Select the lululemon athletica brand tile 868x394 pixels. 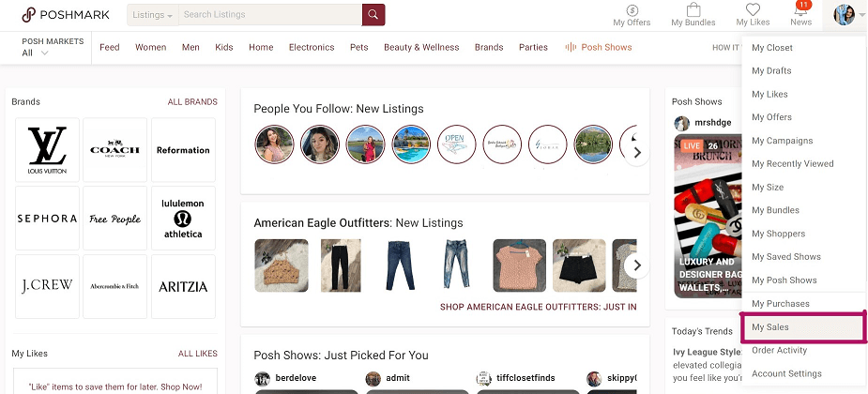pos(183,218)
